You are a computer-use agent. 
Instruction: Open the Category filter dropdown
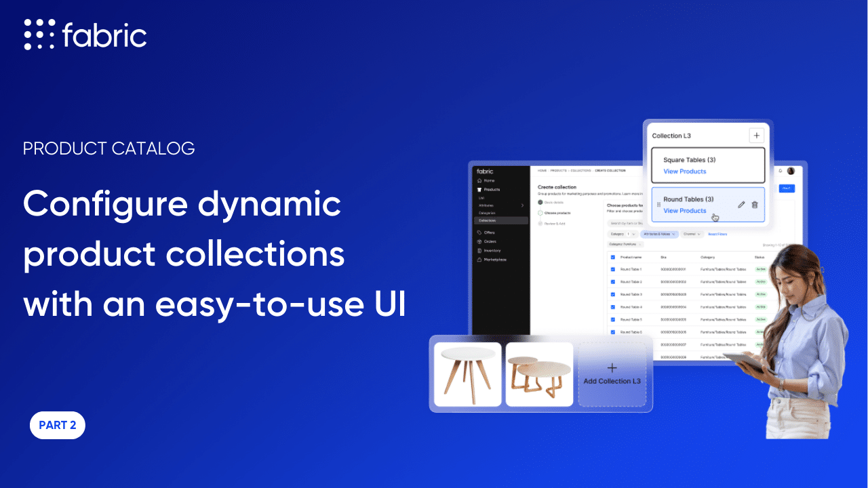(x=622, y=234)
